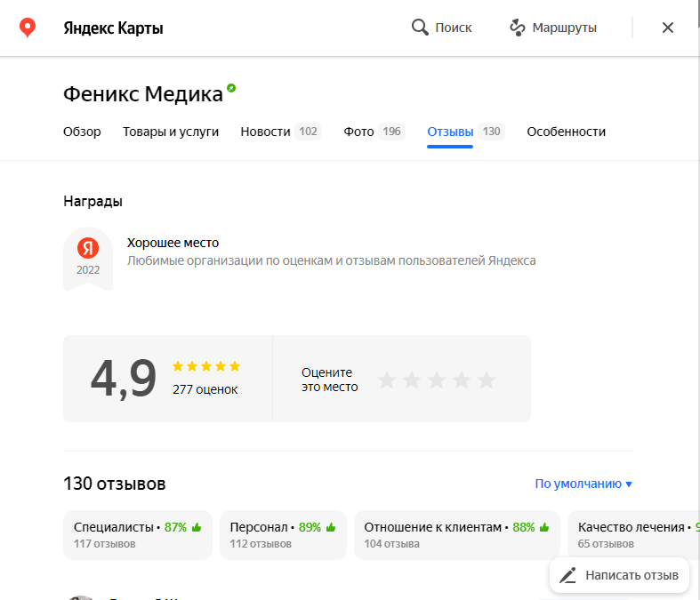Click the red Yandex Maps pin logo

click(x=28, y=28)
